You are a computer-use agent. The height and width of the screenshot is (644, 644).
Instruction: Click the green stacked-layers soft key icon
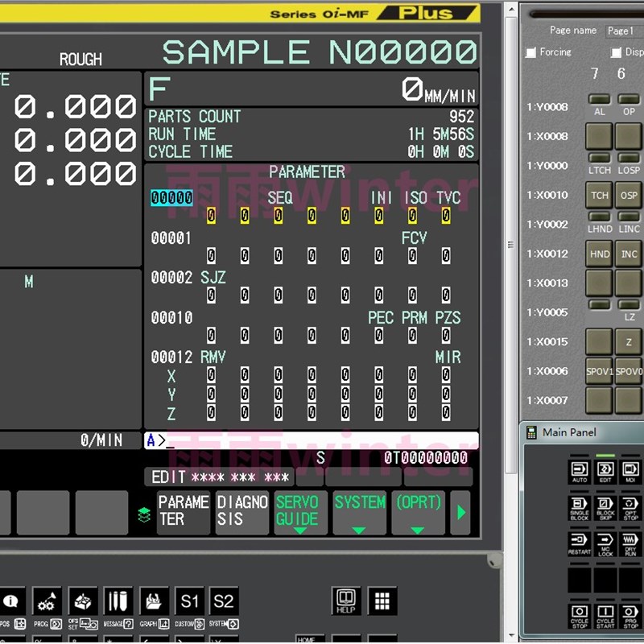tap(144, 515)
